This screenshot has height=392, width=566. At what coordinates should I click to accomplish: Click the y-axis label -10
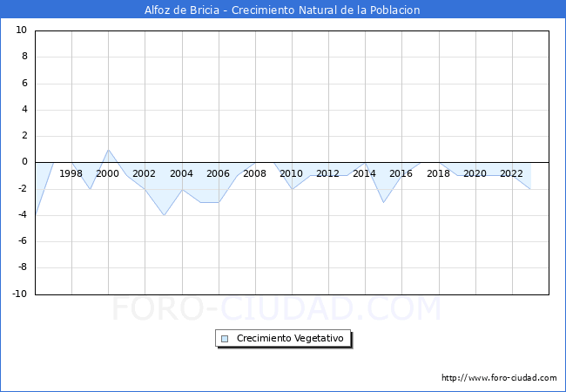point(20,294)
